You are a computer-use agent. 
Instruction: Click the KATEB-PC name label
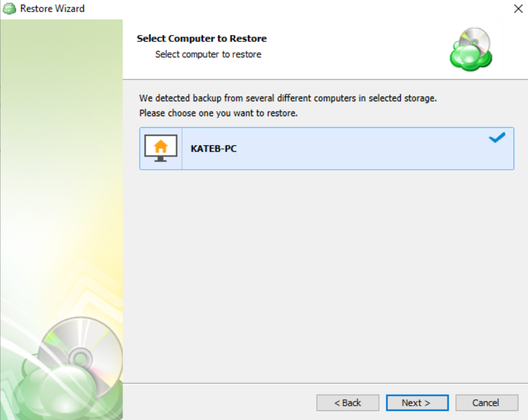click(214, 148)
